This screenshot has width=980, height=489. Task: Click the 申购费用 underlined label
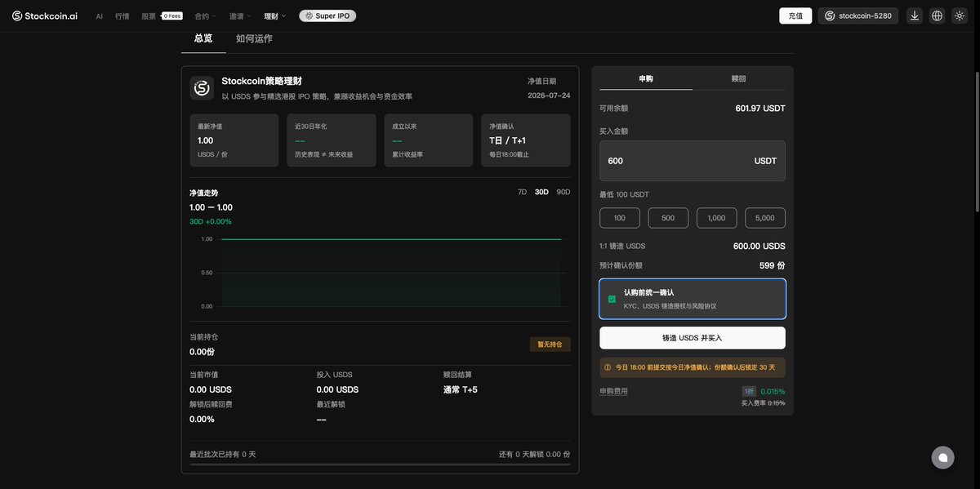pyautogui.click(x=613, y=391)
